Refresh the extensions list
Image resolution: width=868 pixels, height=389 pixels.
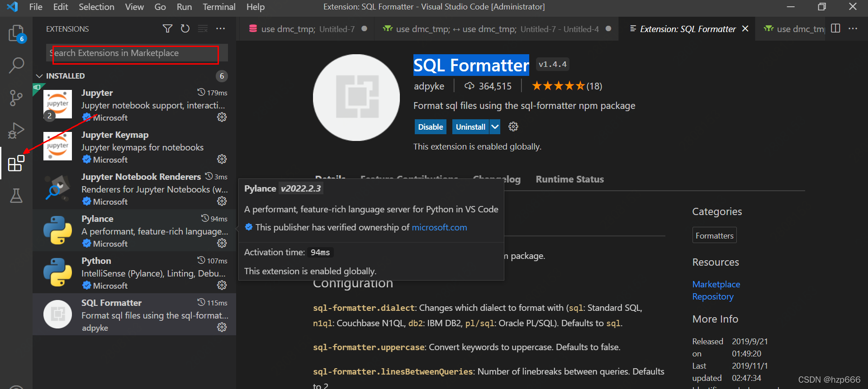coord(185,29)
